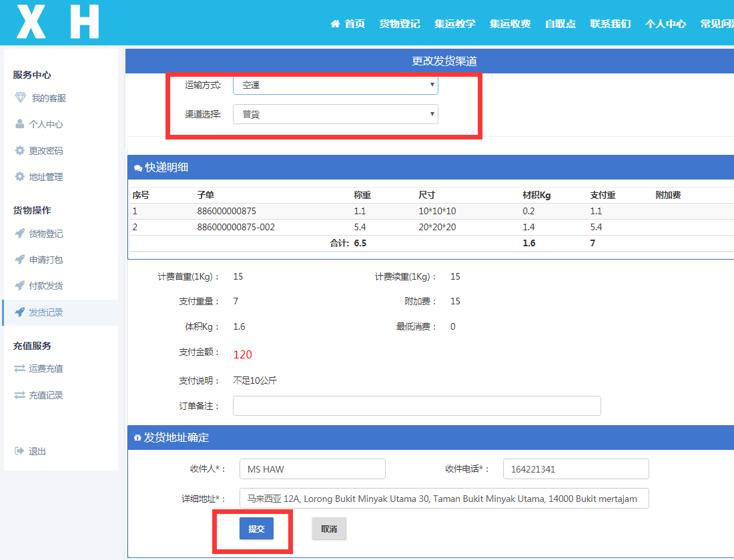The height and width of the screenshot is (560, 734).
Task: Click the logout icon beside 退出
Action: point(20,451)
